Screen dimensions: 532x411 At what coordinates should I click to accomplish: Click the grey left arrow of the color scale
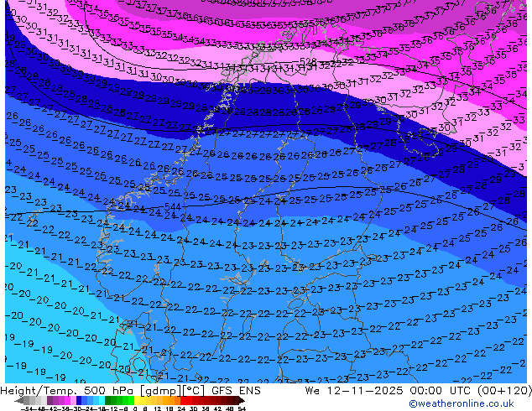pyautogui.click(x=19, y=401)
